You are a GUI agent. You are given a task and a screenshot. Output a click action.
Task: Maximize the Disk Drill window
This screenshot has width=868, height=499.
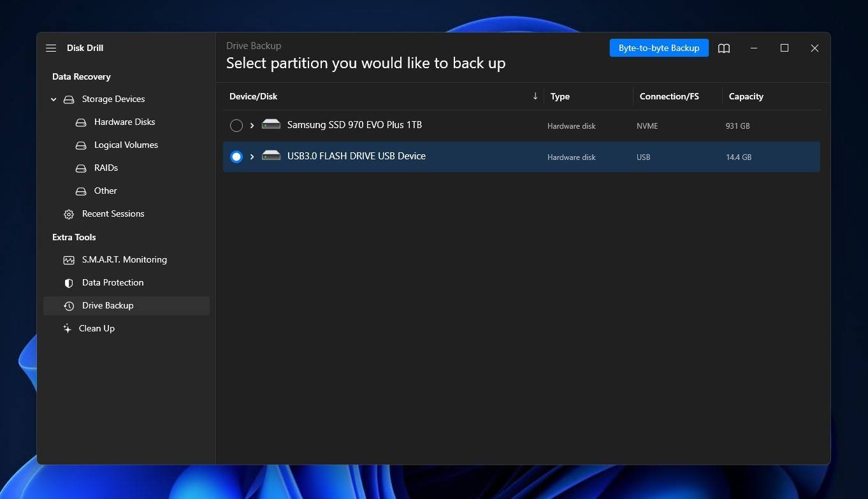tap(785, 48)
